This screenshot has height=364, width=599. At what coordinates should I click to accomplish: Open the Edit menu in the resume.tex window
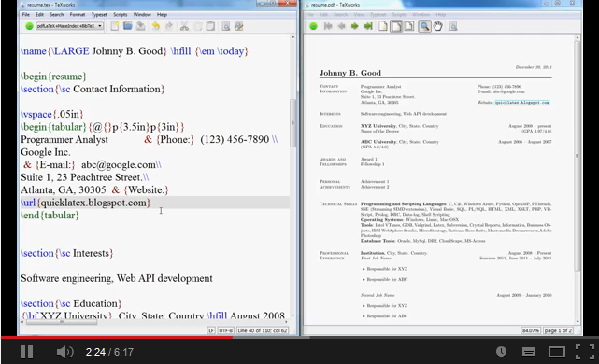39,15
